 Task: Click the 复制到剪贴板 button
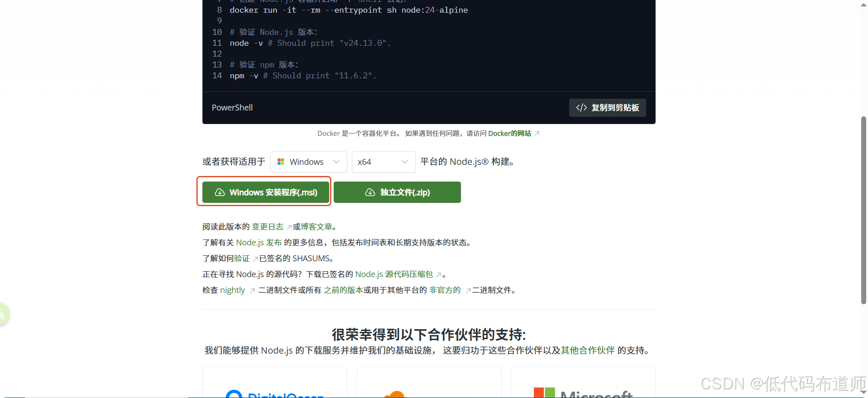pyautogui.click(x=607, y=108)
